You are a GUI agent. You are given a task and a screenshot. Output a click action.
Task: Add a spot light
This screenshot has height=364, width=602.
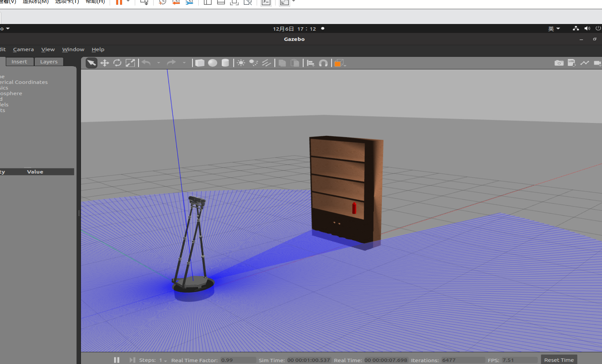[x=254, y=63]
